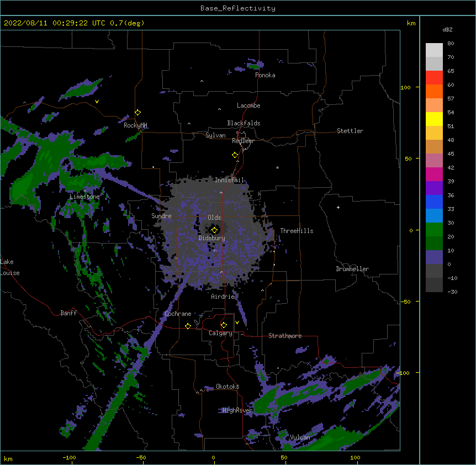Click the Ponoka city label
The image size is (476, 465).
point(265,75)
